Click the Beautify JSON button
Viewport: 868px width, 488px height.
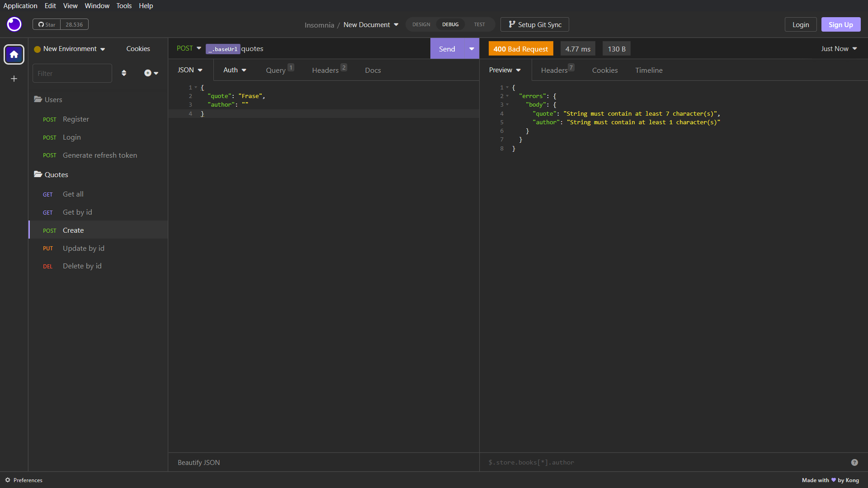coord(198,462)
